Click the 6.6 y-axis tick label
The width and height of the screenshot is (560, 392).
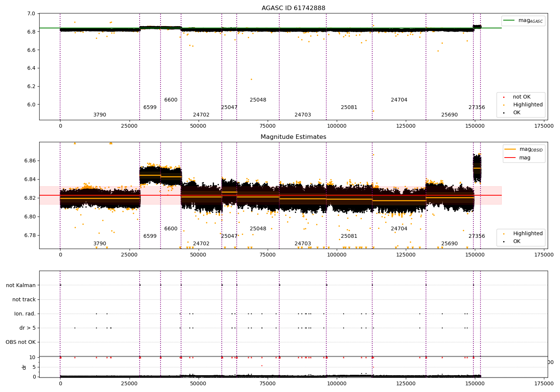coord(32,50)
